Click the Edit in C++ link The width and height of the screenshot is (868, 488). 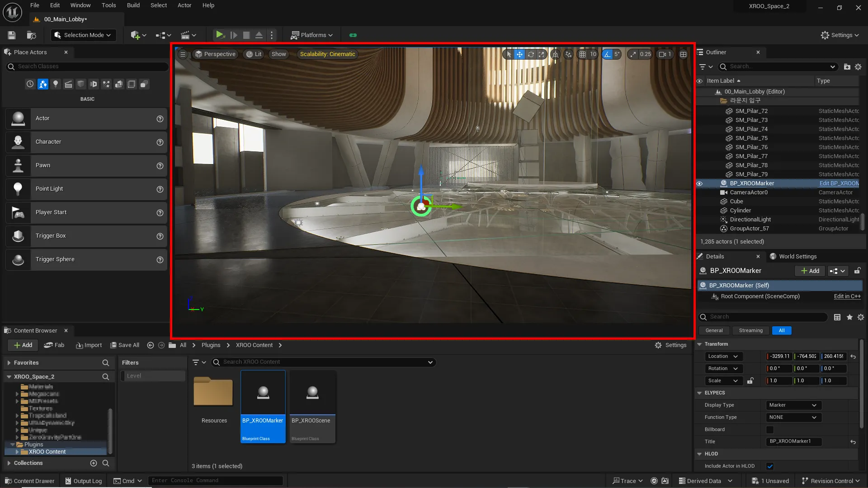point(847,296)
